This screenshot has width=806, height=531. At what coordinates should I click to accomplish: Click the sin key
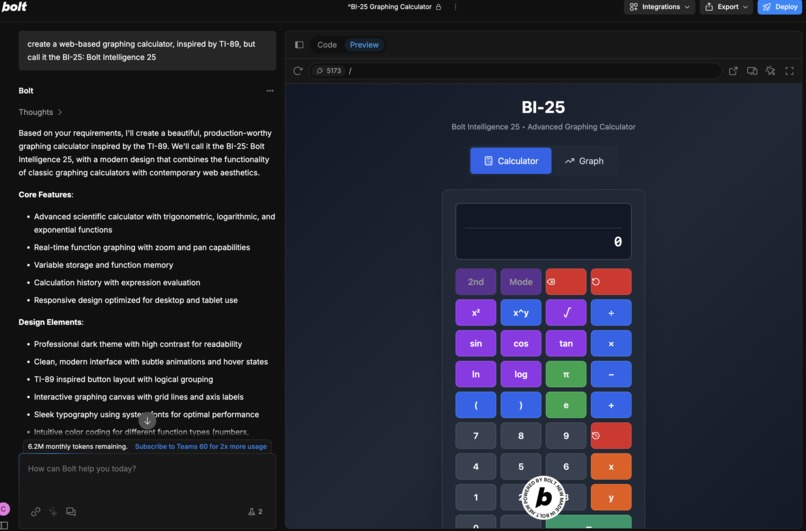[x=475, y=343]
